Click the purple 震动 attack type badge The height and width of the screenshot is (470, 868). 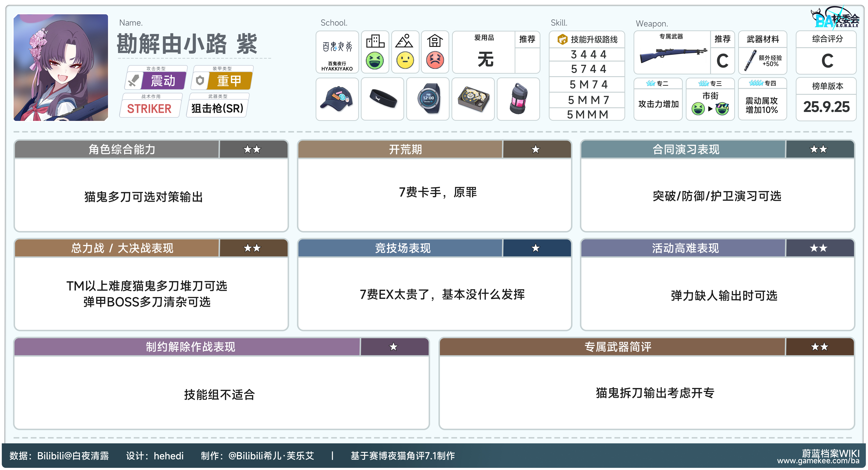click(163, 81)
